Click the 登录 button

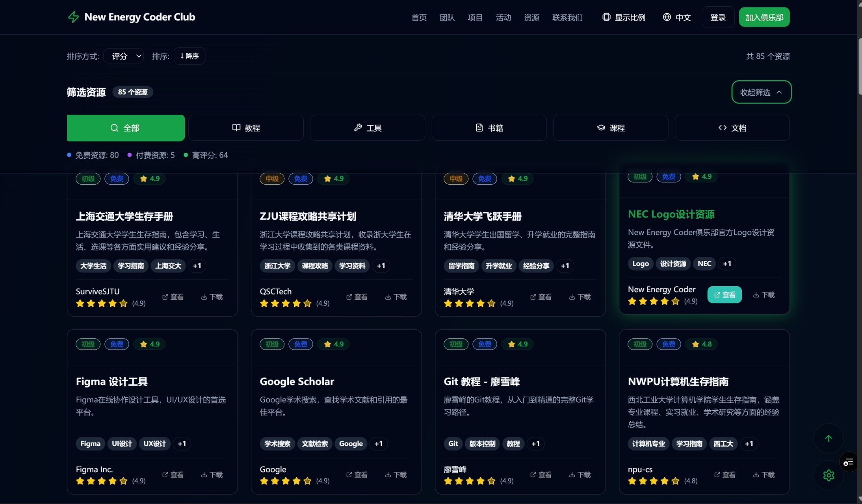click(x=718, y=17)
